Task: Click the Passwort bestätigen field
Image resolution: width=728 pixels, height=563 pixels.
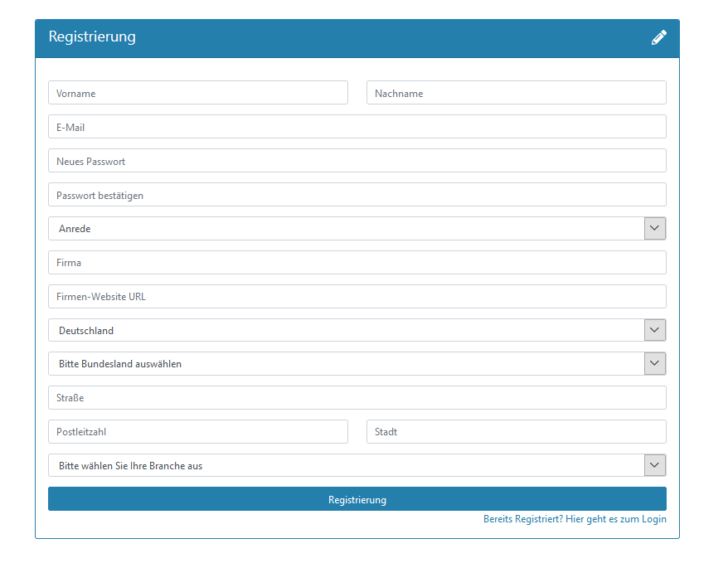Action: tap(357, 195)
